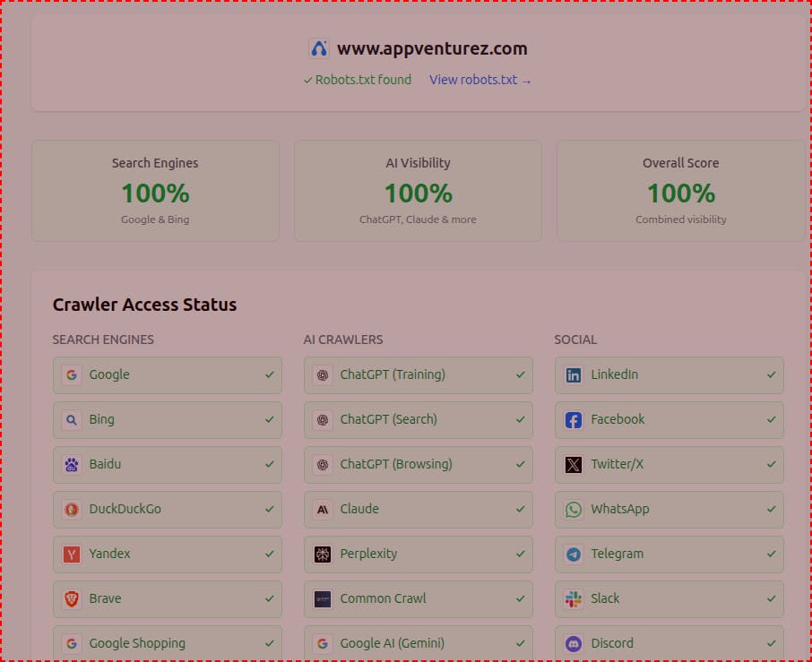The width and height of the screenshot is (812, 662).
Task: Click the Discord label text
Action: click(612, 643)
